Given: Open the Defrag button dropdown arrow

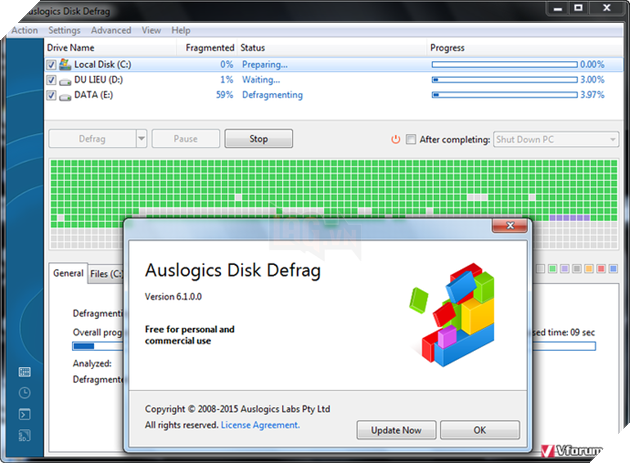Looking at the screenshot, I should click(141, 139).
